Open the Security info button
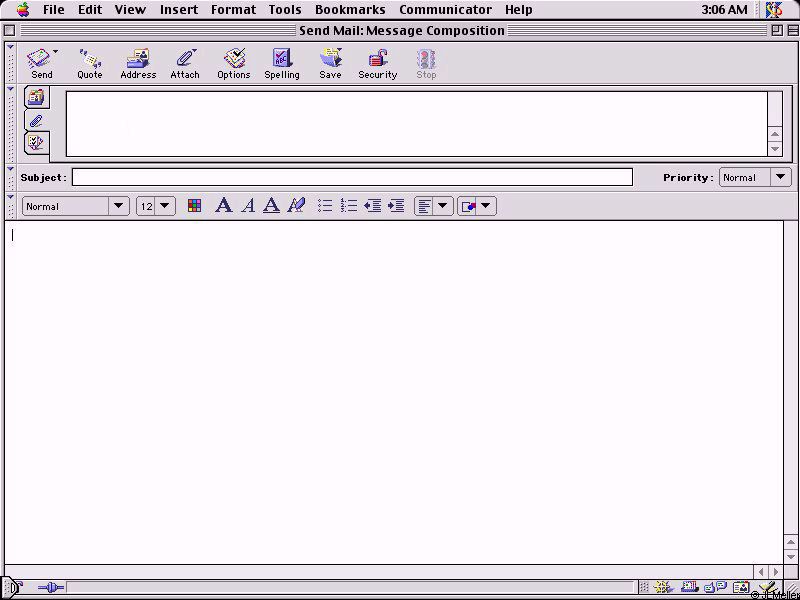The width and height of the screenshot is (800, 600). (378, 64)
